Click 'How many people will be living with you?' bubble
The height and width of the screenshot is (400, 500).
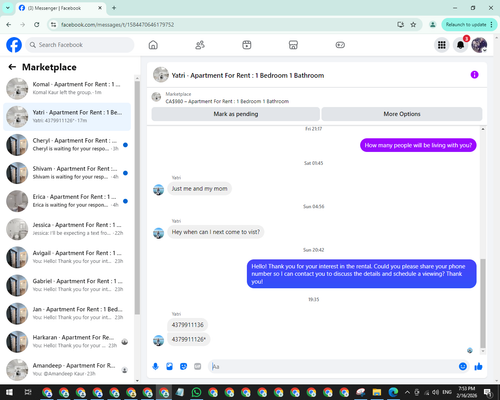(x=418, y=145)
